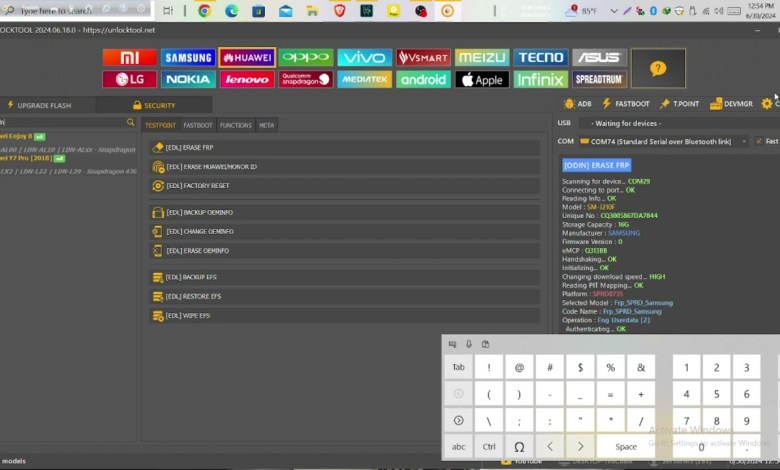Open the Brave browser from the taskbar
Viewport: 780px width, 470px height.
(339, 10)
